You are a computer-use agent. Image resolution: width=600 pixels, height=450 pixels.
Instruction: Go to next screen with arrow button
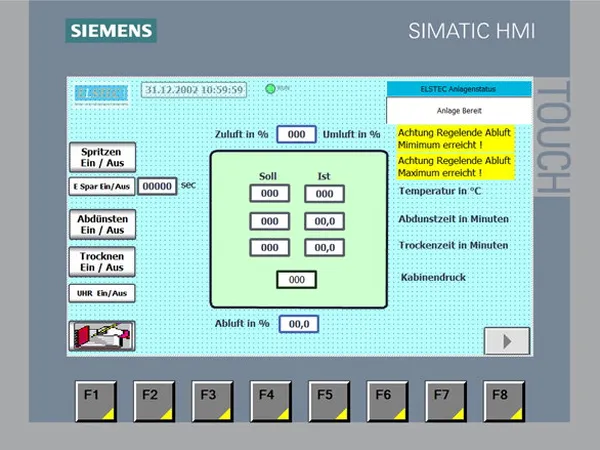(x=507, y=341)
